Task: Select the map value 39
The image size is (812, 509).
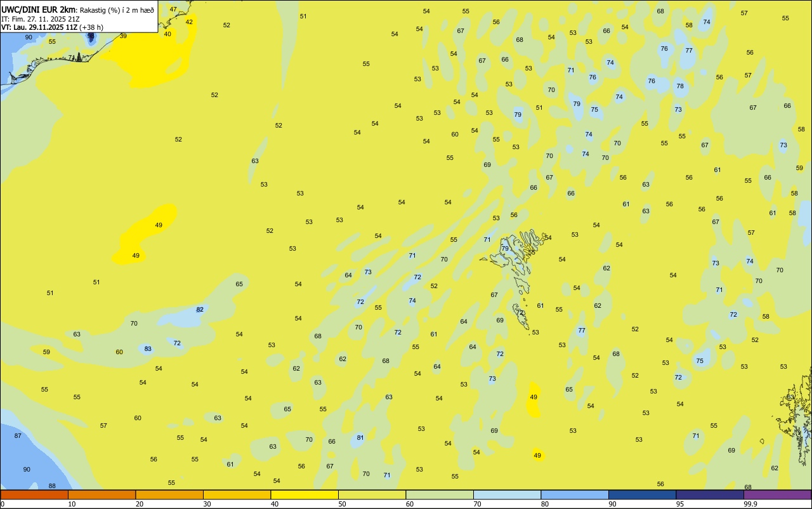Action: click(x=123, y=36)
